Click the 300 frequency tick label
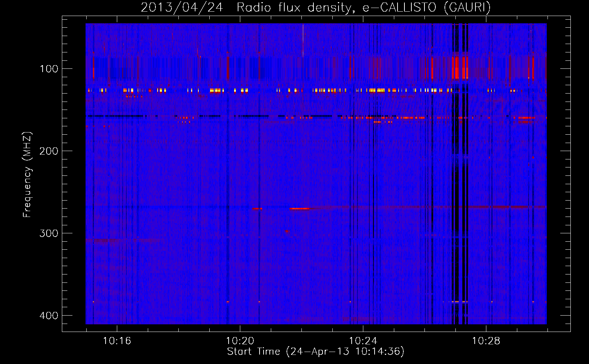589x364 pixels. 49,233
